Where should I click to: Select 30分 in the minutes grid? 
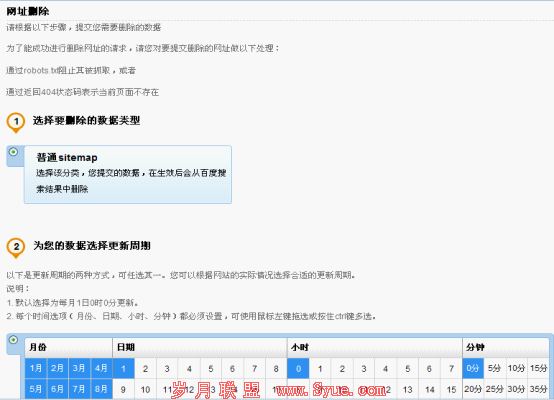[516, 389]
